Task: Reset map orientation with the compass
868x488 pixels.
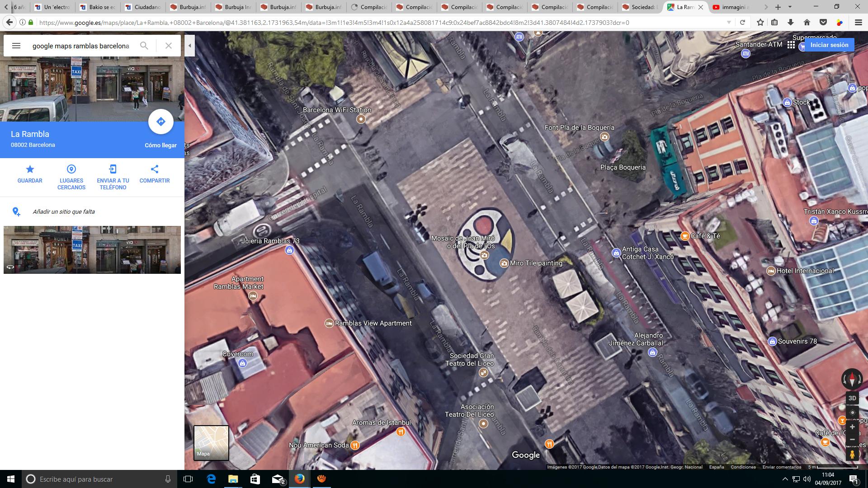Action: pyautogui.click(x=852, y=379)
